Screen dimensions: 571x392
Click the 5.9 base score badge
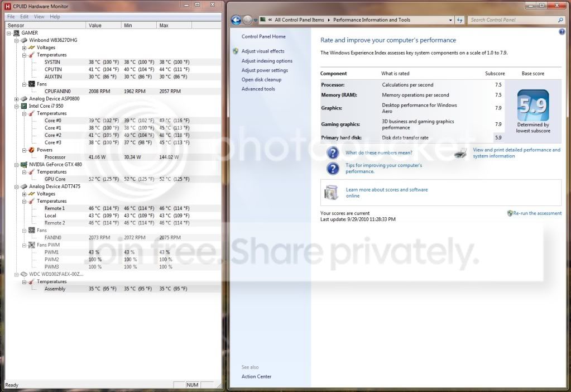click(532, 105)
